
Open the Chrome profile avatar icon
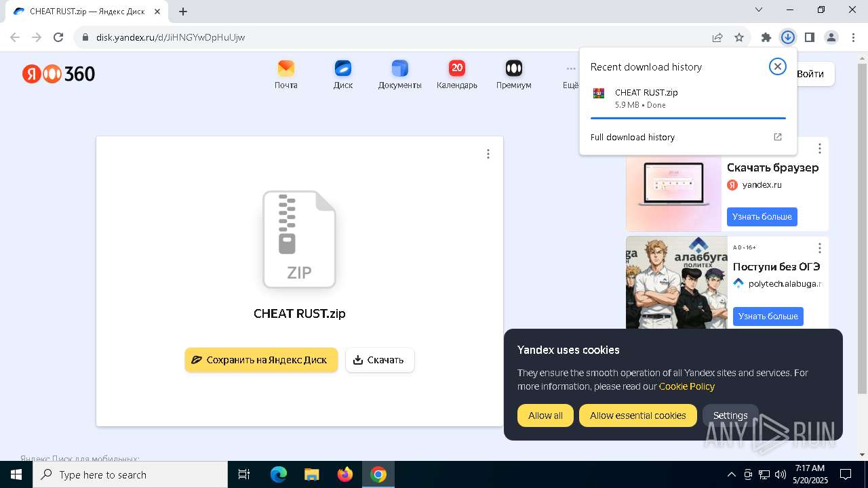click(831, 37)
